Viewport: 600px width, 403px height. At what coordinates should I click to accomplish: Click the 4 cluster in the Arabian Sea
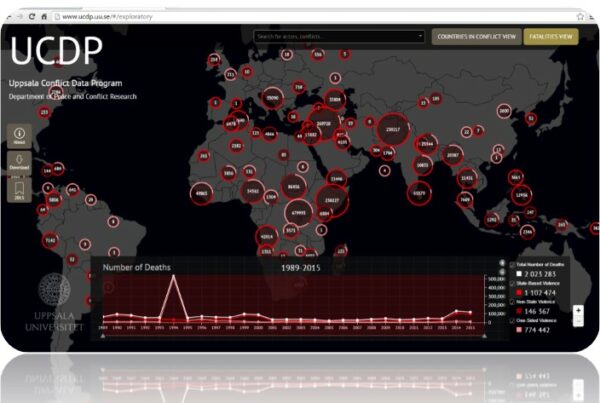(385, 170)
